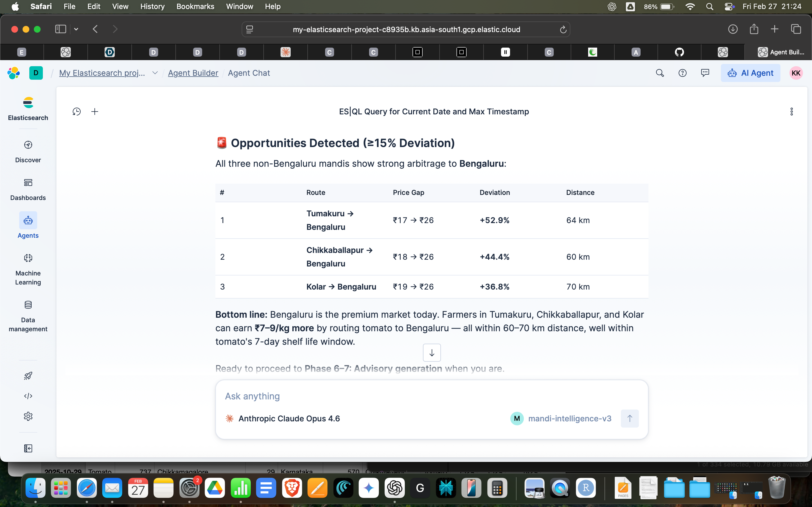812x507 pixels.
Task: Expand the project switcher chevron
Action: pyautogui.click(x=155, y=73)
